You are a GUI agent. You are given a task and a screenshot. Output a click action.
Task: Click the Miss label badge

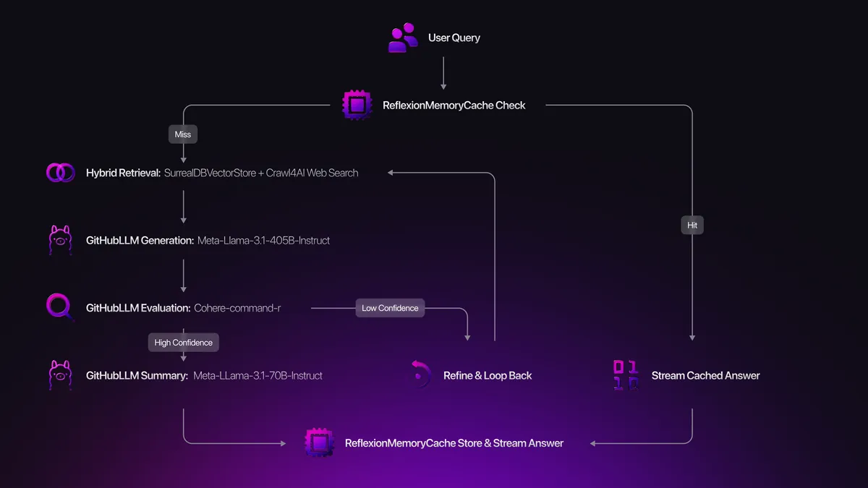pyautogui.click(x=183, y=134)
